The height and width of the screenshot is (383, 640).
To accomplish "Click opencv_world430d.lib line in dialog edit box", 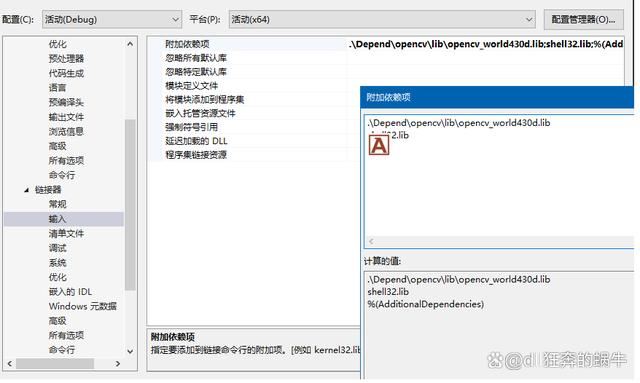I will (x=459, y=122).
